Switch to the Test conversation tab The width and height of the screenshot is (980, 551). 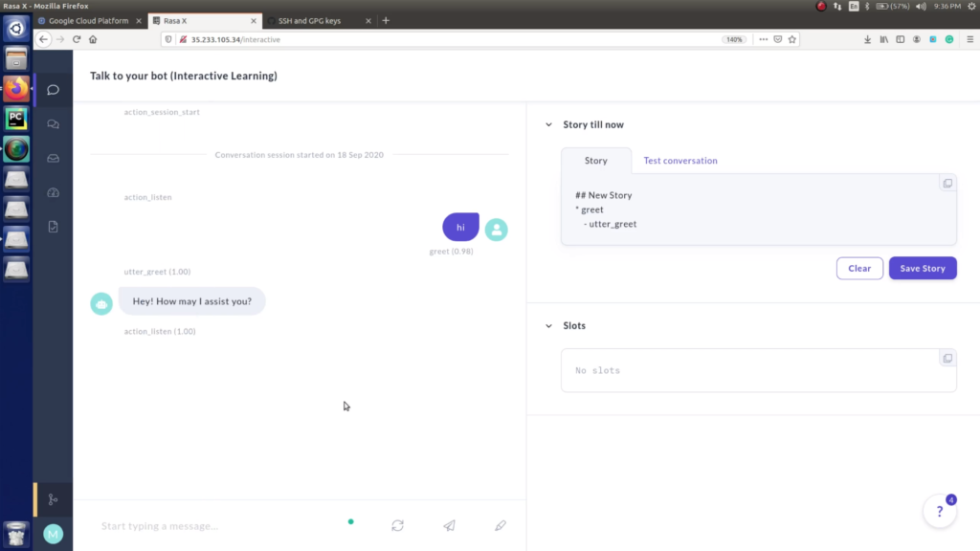[x=680, y=160]
